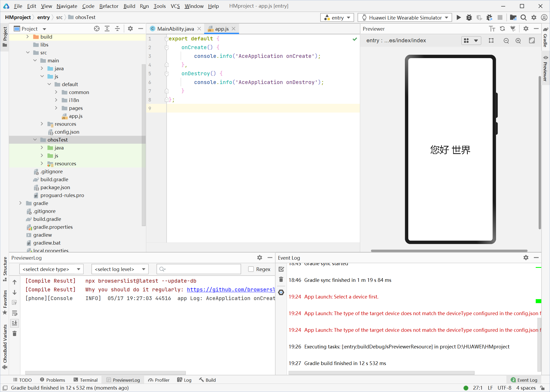Open the Project view mode dropdown
Image resolution: width=550 pixels, height=392 pixels.
(x=44, y=29)
